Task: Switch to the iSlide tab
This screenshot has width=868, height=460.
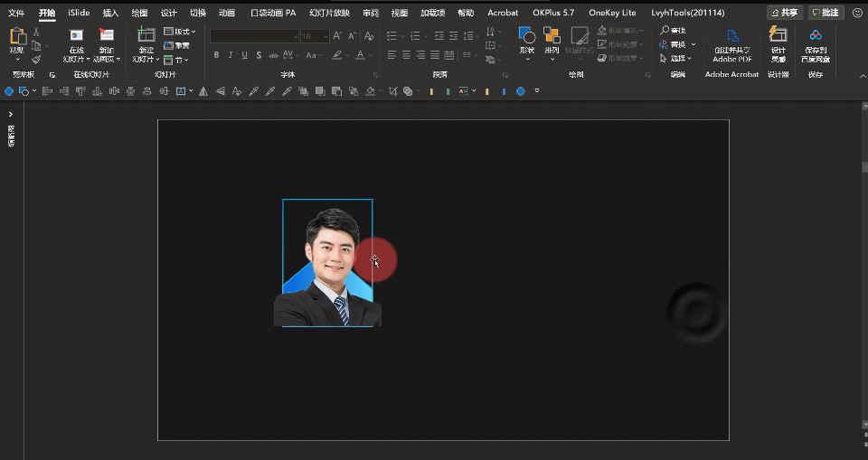Action: click(x=79, y=13)
